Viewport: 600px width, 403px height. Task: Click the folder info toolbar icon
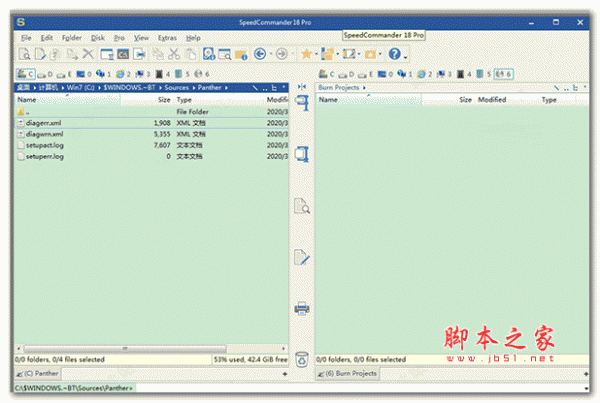(x=241, y=55)
